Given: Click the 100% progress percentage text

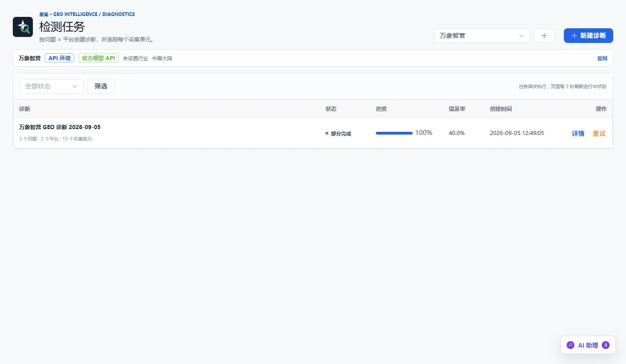Looking at the screenshot, I should [x=424, y=133].
